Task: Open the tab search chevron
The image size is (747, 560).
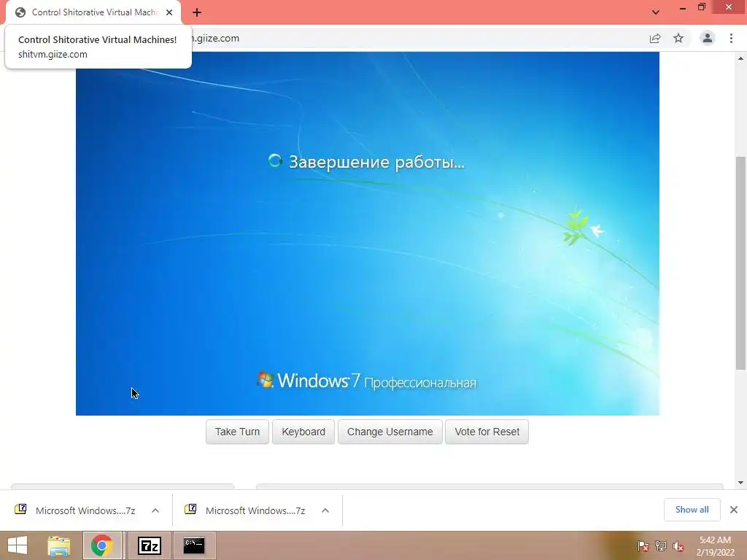Action: [x=656, y=12]
